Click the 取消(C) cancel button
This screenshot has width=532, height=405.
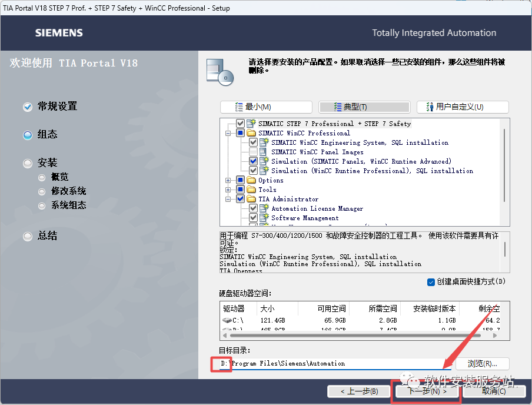coord(494,391)
